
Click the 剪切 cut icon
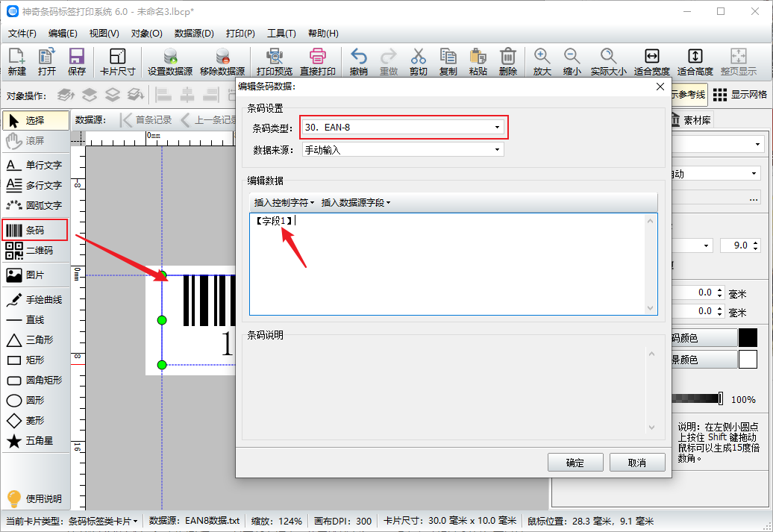coord(418,62)
